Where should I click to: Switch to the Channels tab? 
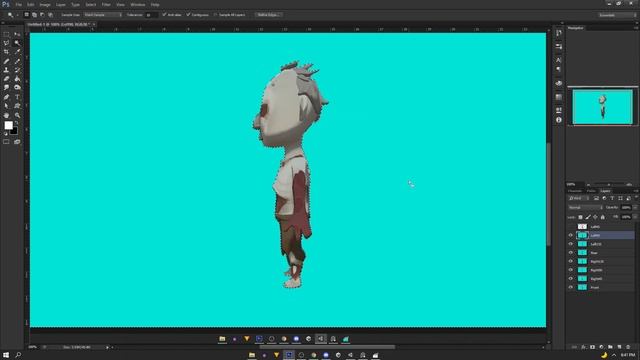click(575, 191)
